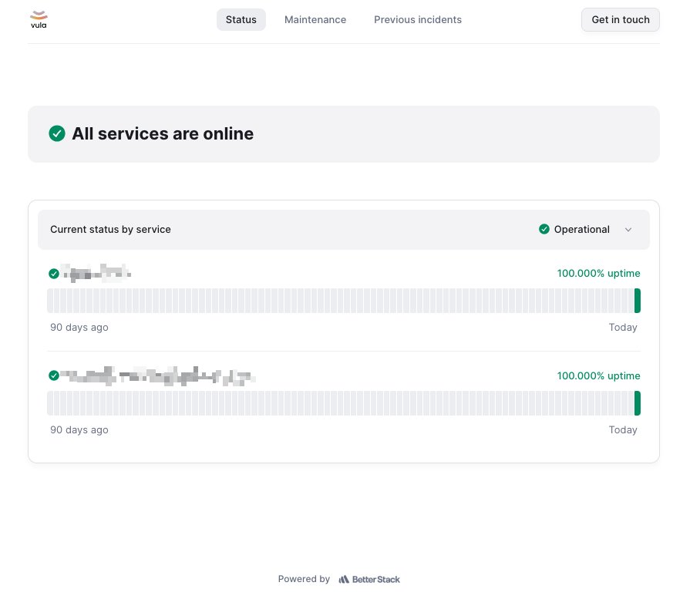Collapse the Current status by service chevron
This screenshot has height=606, width=700.
628,230
